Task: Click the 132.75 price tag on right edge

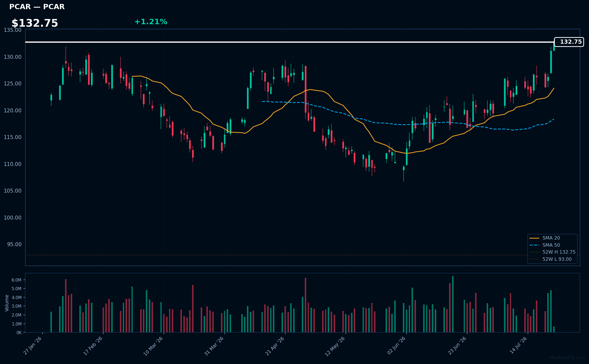Action: coord(569,42)
